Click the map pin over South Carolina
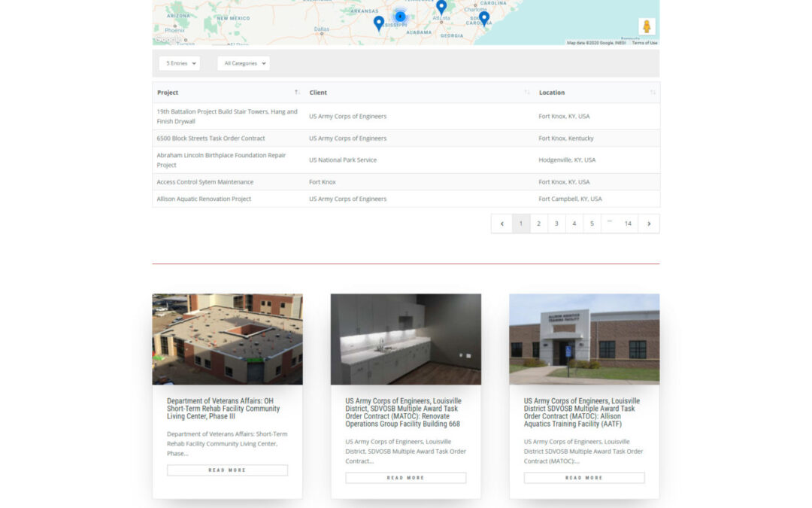This screenshot has height=508, width=812. [483, 19]
